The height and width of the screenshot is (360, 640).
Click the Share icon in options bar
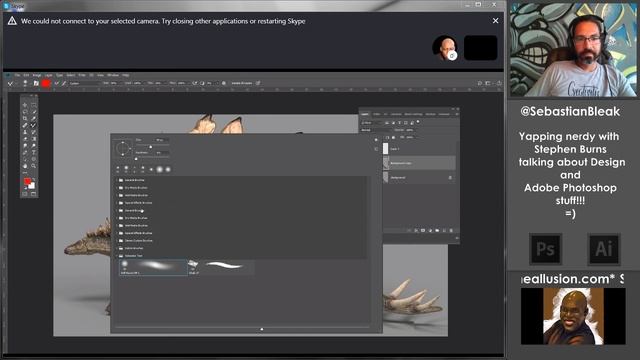[x=499, y=83]
